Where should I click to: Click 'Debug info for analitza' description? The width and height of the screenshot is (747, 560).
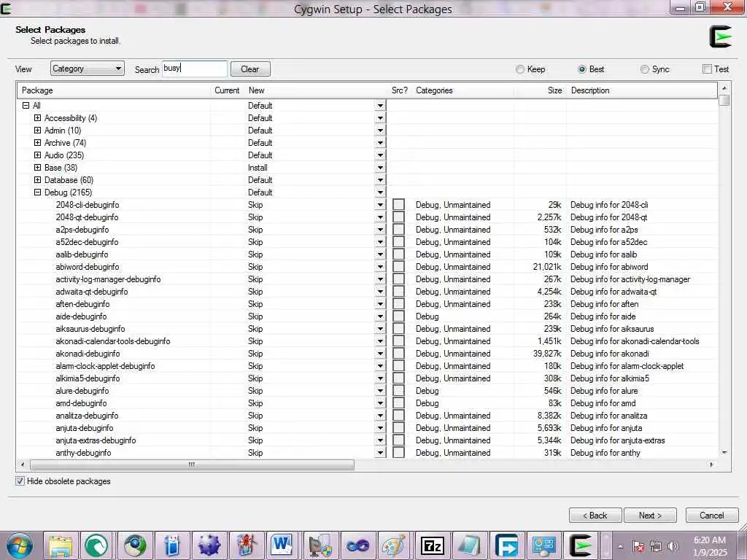coord(608,415)
